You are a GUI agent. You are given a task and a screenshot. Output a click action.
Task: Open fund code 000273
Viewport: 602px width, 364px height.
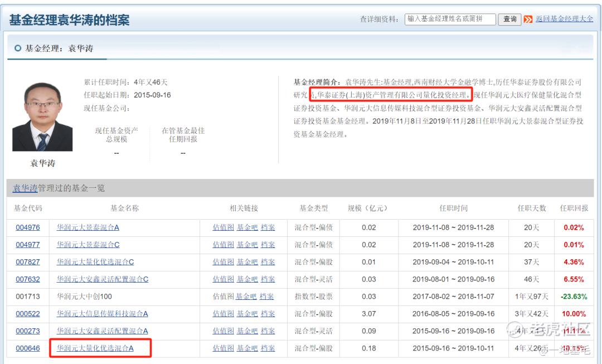click(28, 331)
